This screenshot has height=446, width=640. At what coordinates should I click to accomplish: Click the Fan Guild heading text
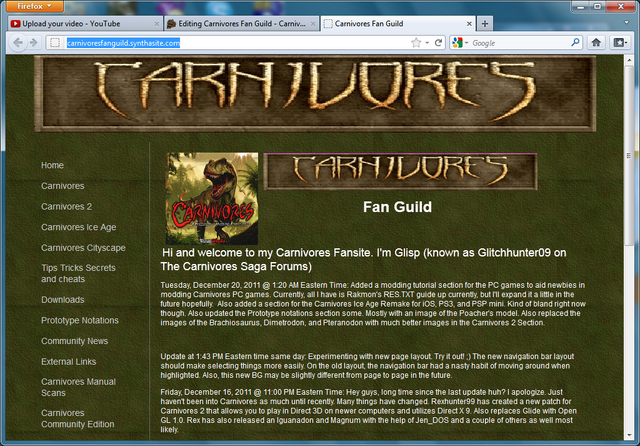397,207
